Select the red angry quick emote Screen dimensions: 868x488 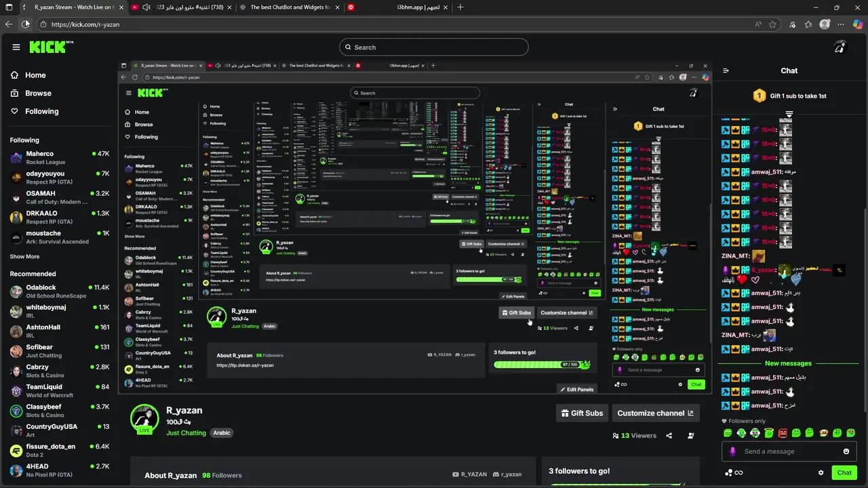[783, 433]
